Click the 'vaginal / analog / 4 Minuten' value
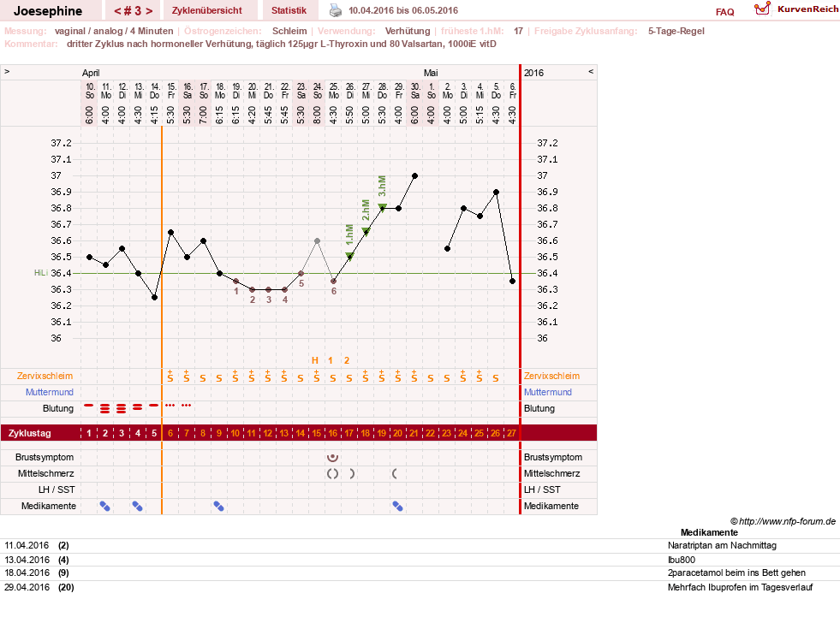This screenshot has width=840, height=617. tap(114, 31)
